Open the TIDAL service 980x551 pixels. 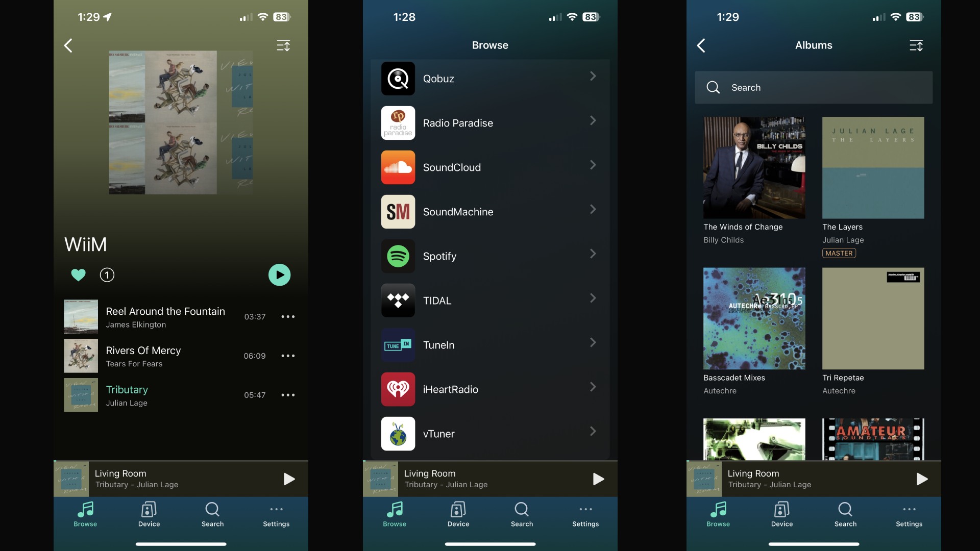(x=490, y=300)
